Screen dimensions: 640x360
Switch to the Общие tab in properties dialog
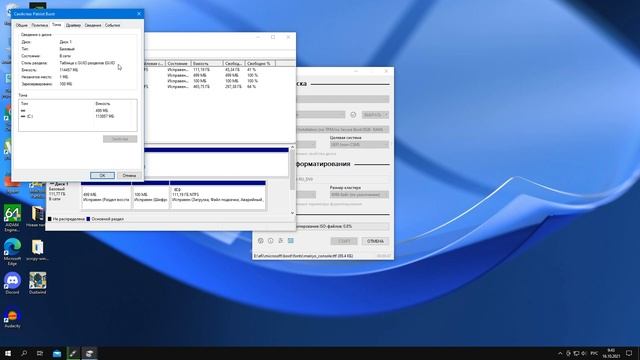(x=22, y=25)
